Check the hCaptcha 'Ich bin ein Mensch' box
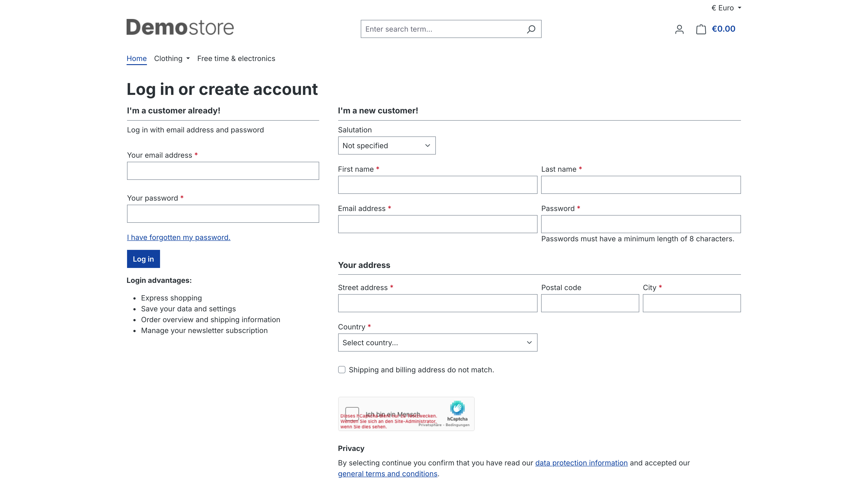The image size is (868, 488). coord(352,414)
